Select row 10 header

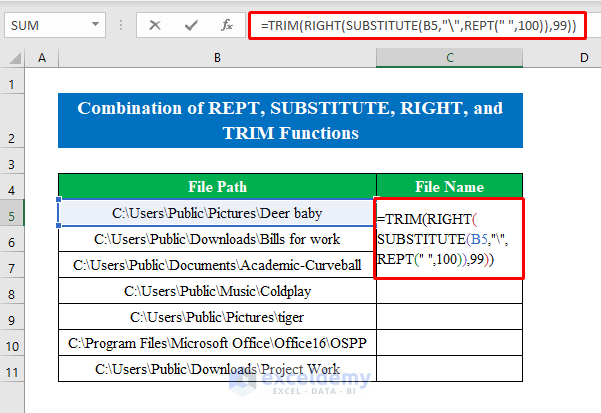coord(12,343)
